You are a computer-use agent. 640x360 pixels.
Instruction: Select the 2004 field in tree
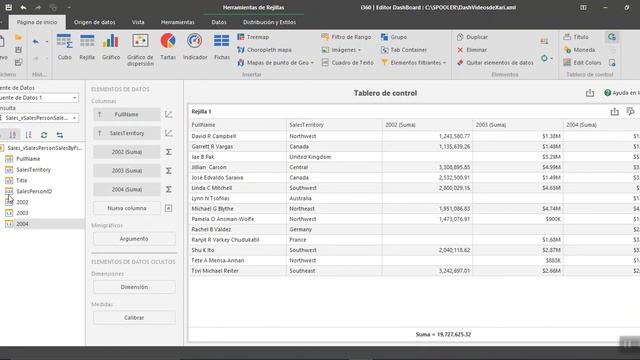pos(22,224)
